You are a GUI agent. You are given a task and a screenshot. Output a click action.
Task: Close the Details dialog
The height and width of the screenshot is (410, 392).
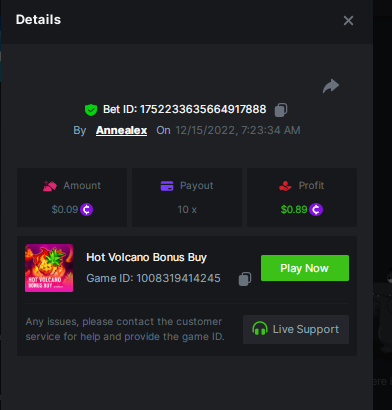coord(348,21)
